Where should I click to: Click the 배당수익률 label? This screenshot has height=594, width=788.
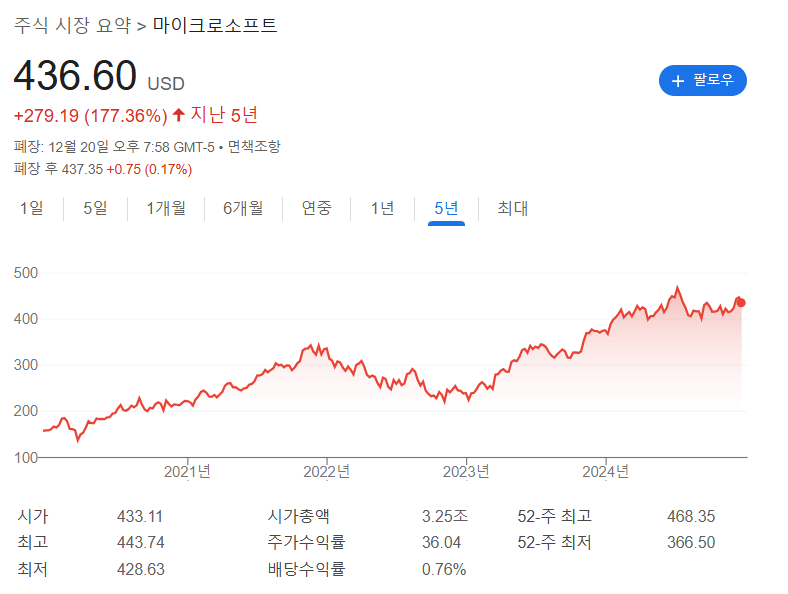click(x=307, y=569)
